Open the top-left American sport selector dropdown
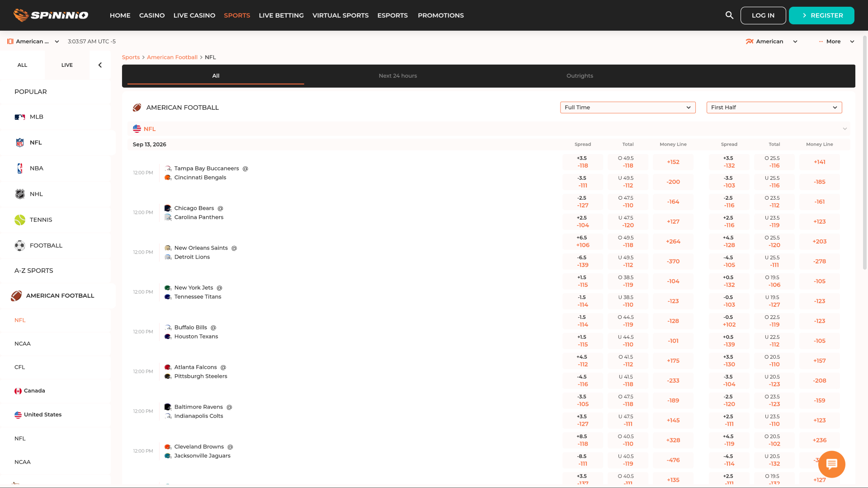The image size is (868, 488). pyautogui.click(x=33, y=42)
